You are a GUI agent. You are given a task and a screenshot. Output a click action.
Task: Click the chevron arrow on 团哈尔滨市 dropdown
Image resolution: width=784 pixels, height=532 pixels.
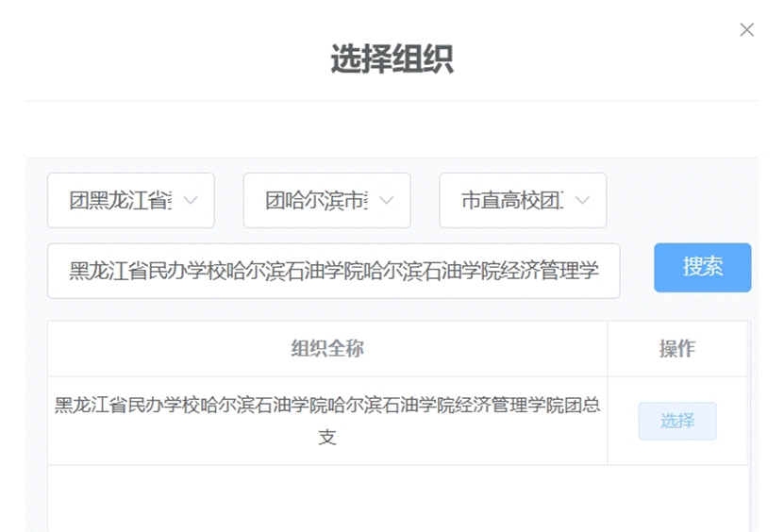coord(387,200)
